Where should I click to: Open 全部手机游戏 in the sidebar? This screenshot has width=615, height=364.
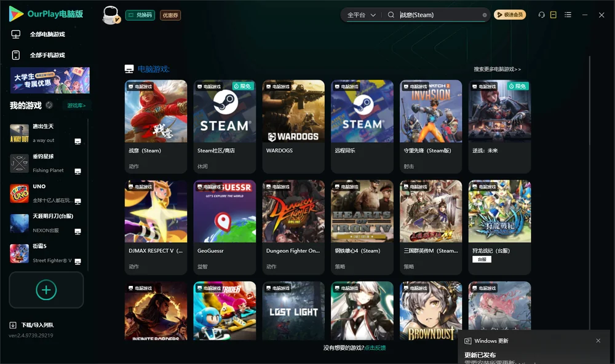tap(38, 55)
